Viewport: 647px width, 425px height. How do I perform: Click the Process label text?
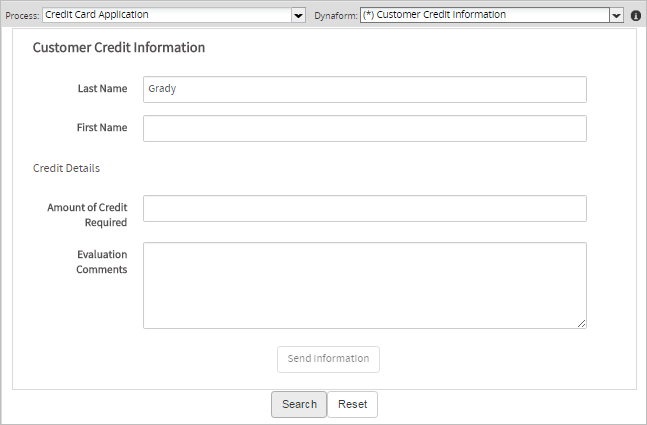[x=22, y=16]
